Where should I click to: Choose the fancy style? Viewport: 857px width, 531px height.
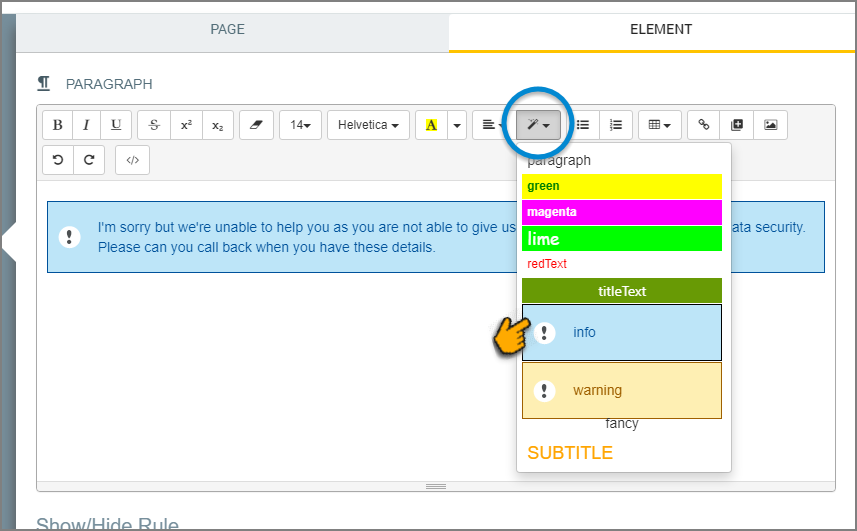(x=622, y=424)
